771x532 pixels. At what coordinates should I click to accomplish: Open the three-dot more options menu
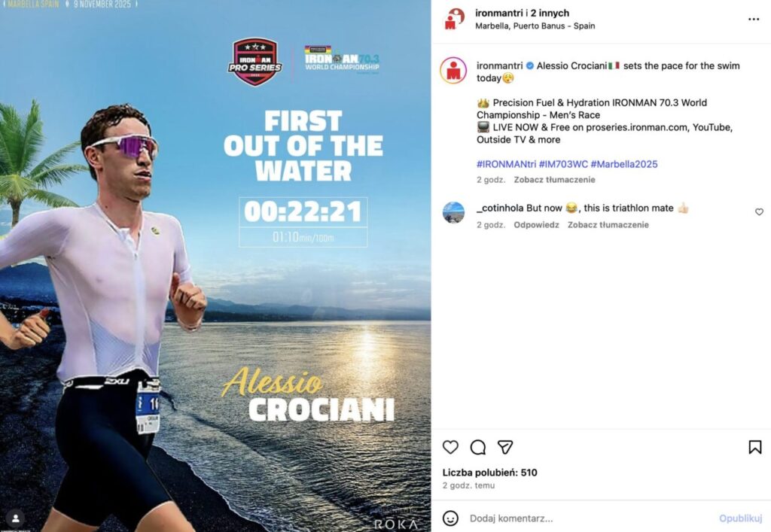click(754, 19)
